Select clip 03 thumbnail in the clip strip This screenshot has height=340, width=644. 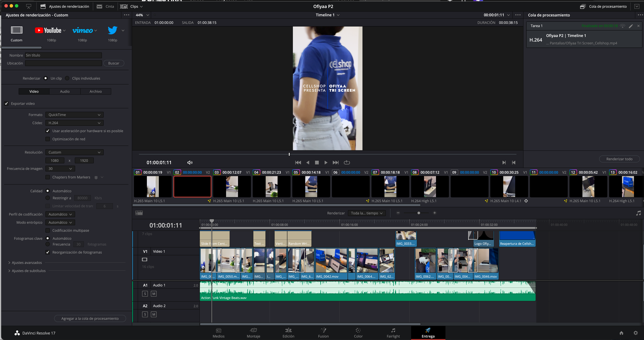pos(232,186)
